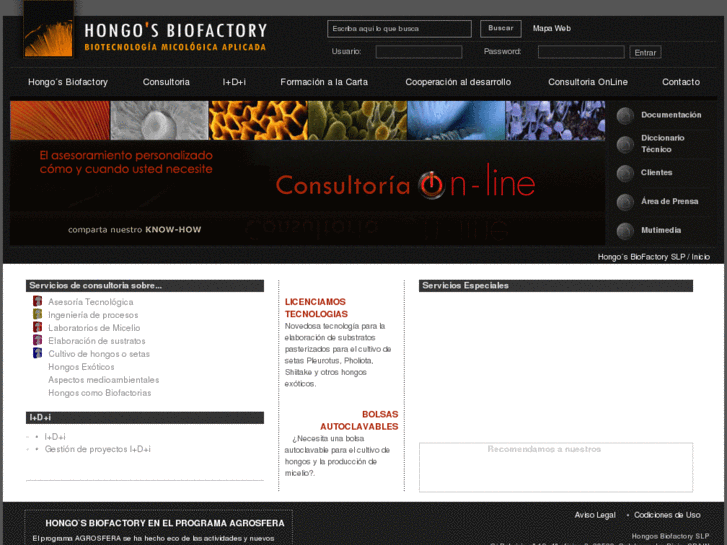Open the Aspectos medioambientales link
The height and width of the screenshot is (545, 727).
[x=103, y=380]
